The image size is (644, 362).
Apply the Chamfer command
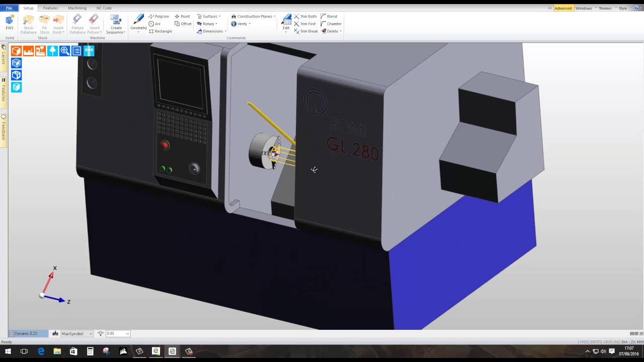pyautogui.click(x=331, y=24)
